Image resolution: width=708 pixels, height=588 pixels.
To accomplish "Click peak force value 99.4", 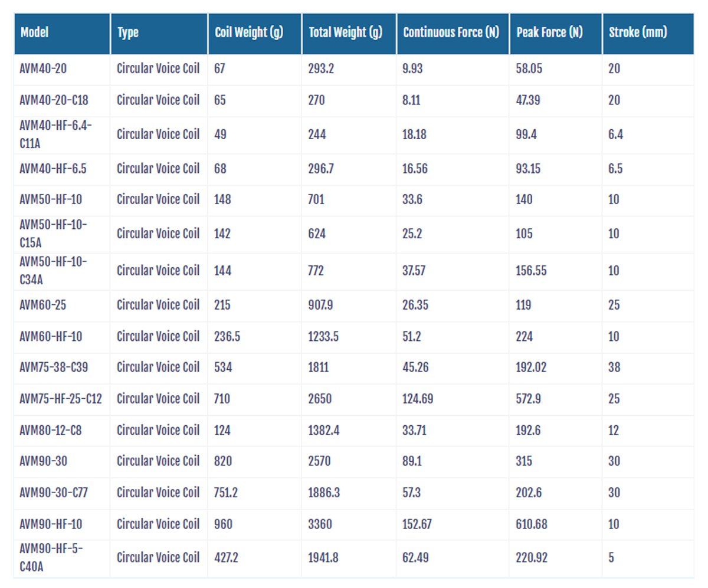I will click(526, 134).
